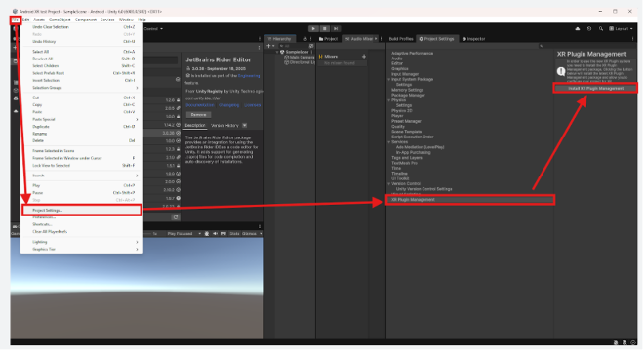Open the Assets menu
This screenshot has width=644, height=351.
coord(39,19)
